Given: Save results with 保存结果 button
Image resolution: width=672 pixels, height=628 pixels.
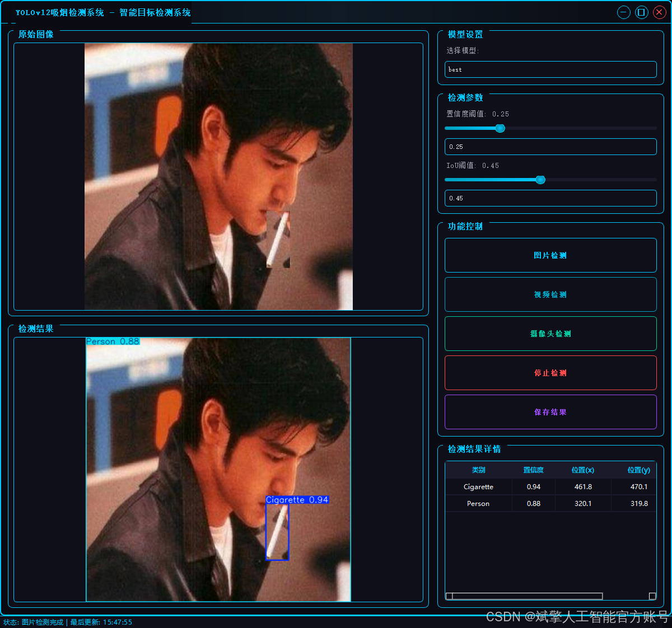Looking at the screenshot, I should point(550,412).
